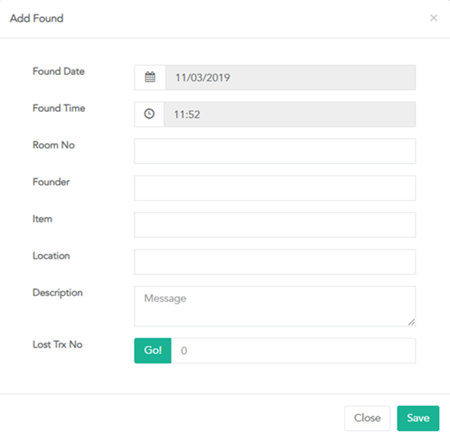Image resolution: width=450 pixels, height=441 pixels.
Task: Click the Description label text
Action: coord(57,293)
